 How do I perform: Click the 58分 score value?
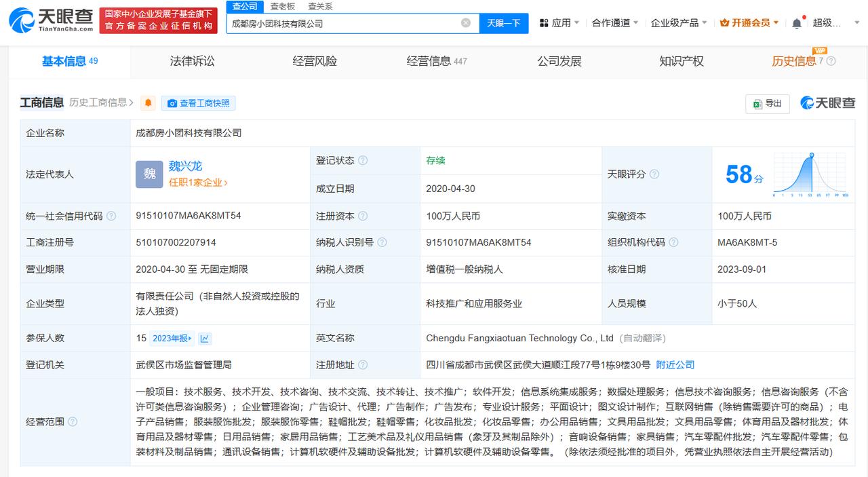click(x=744, y=175)
